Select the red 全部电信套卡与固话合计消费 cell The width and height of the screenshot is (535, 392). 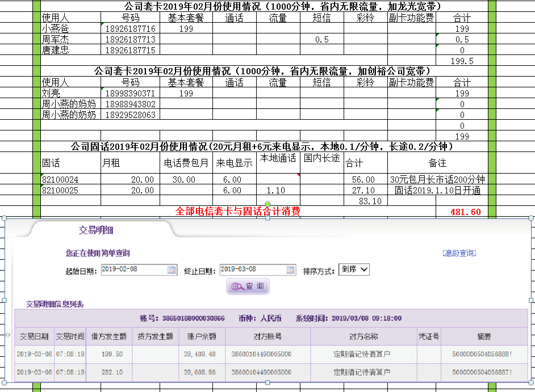click(237, 212)
